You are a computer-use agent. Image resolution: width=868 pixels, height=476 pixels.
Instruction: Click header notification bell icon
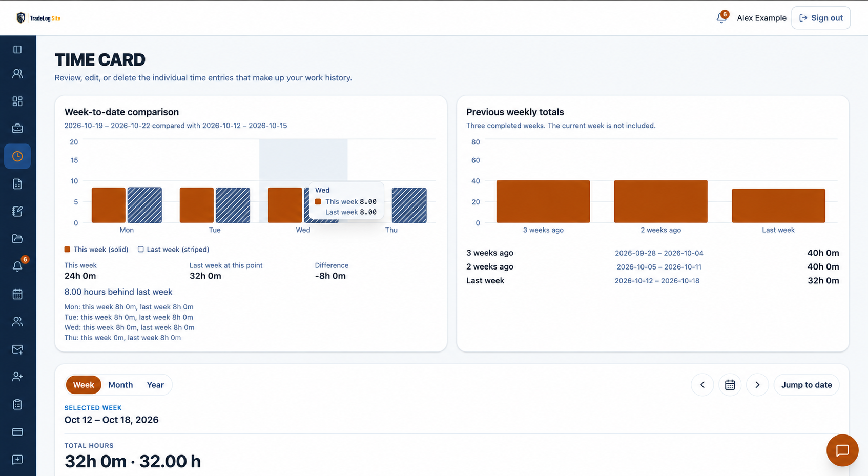[x=721, y=18]
